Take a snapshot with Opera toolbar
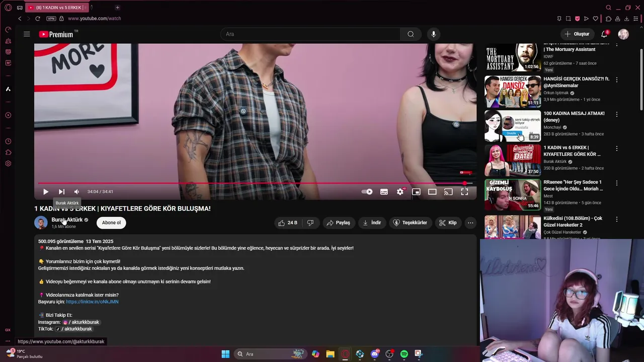Image resolution: width=644 pixels, height=362 pixels. point(568,19)
